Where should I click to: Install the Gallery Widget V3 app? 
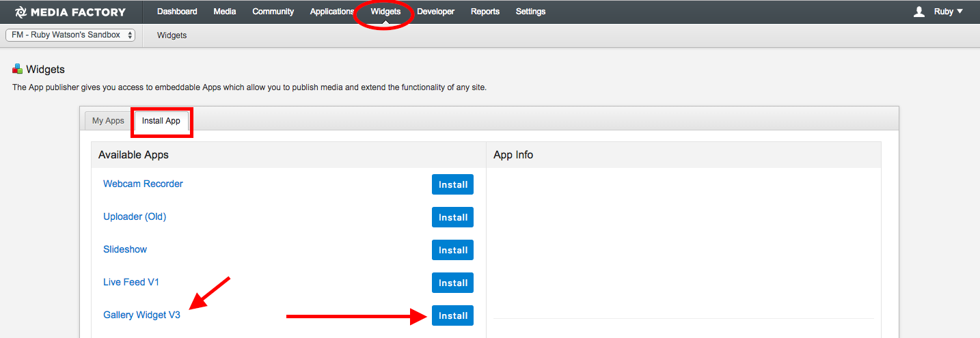click(452, 315)
